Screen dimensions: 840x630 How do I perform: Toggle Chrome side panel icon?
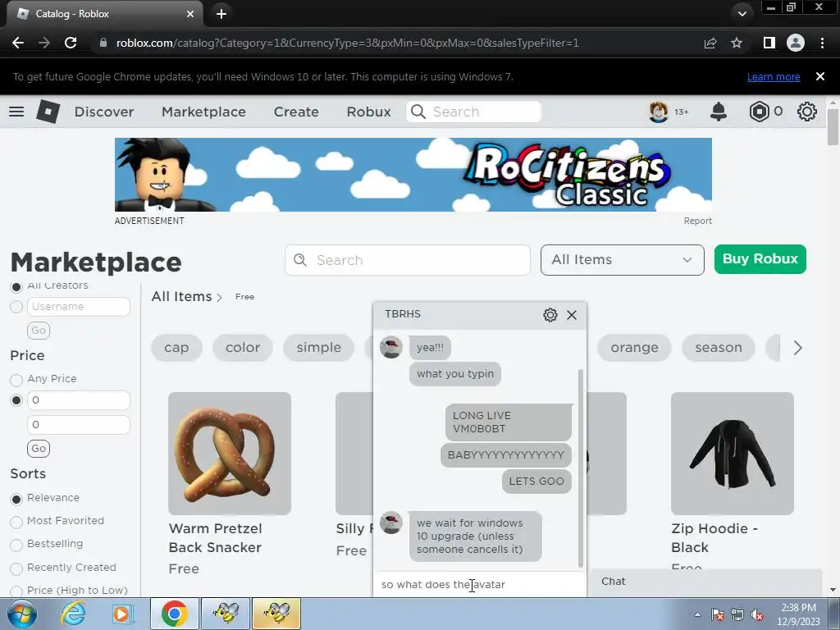pos(769,43)
